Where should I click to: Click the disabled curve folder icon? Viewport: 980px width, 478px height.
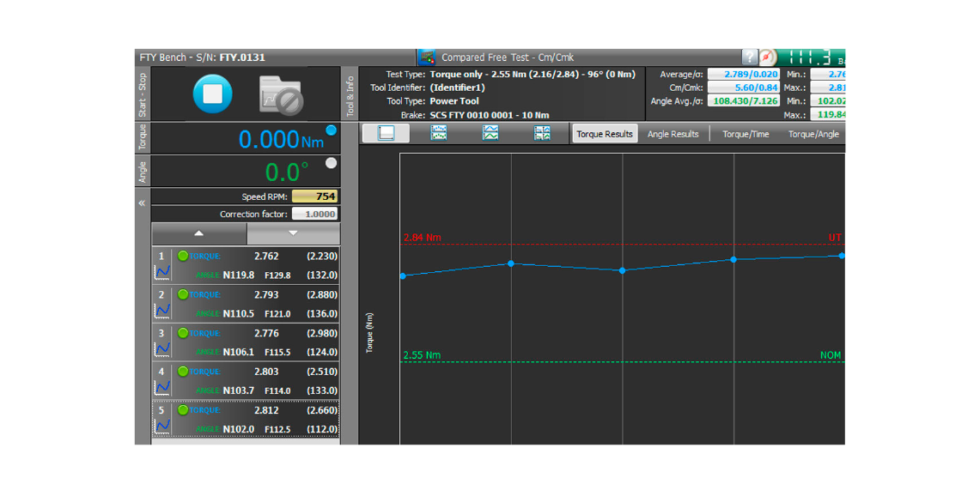coord(282,94)
